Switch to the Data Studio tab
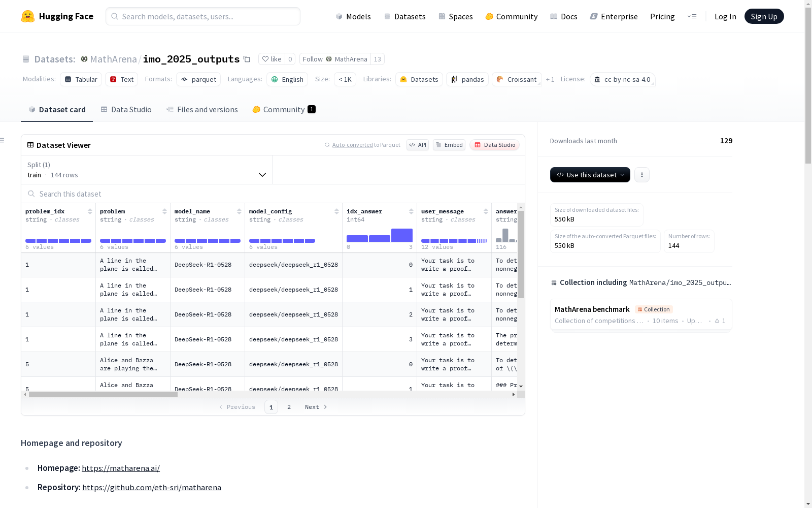The width and height of the screenshot is (812, 508). [126, 110]
